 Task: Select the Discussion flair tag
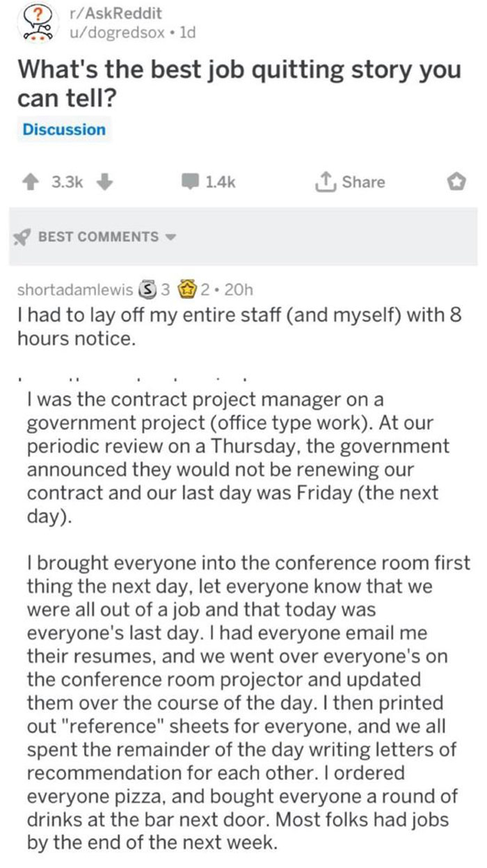click(64, 129)
